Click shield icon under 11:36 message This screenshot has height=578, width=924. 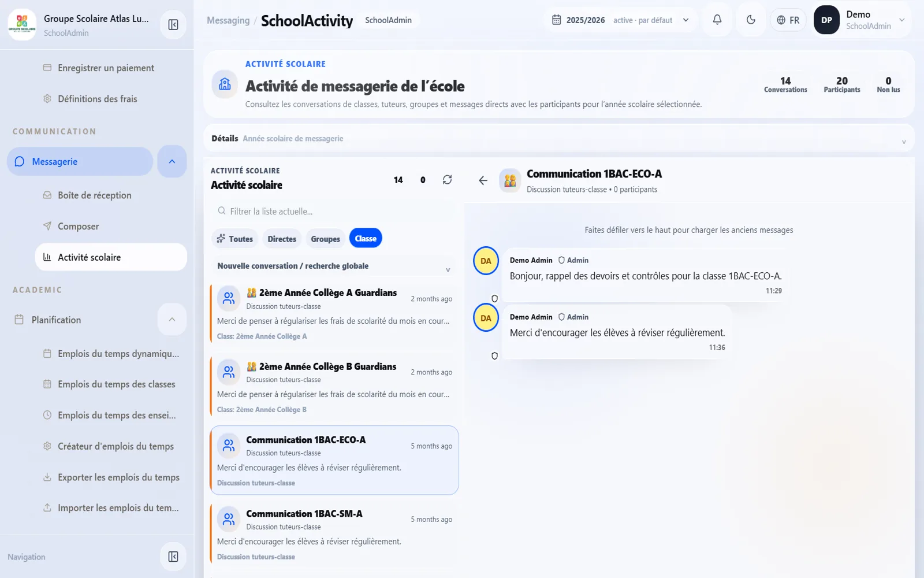pyautogui.click(x=494, y=356)
